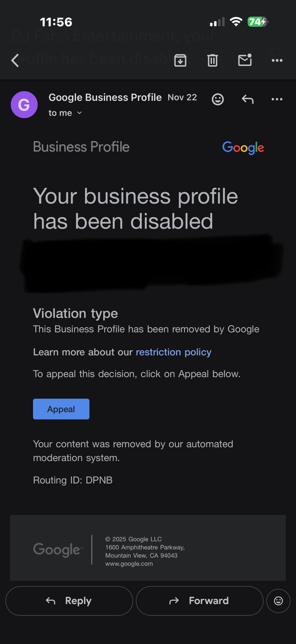
Task: Tap the purple G sender avatar
Action: (x=24, y=105)
